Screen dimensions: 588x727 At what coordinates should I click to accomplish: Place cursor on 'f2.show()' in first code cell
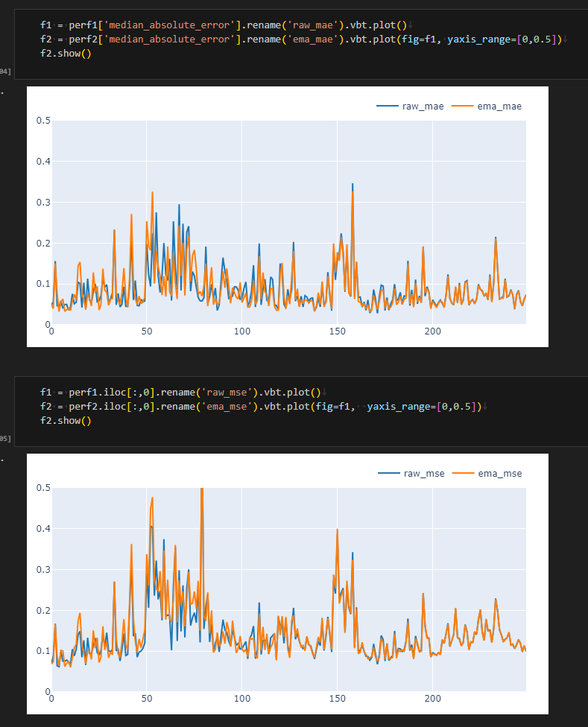66,54
